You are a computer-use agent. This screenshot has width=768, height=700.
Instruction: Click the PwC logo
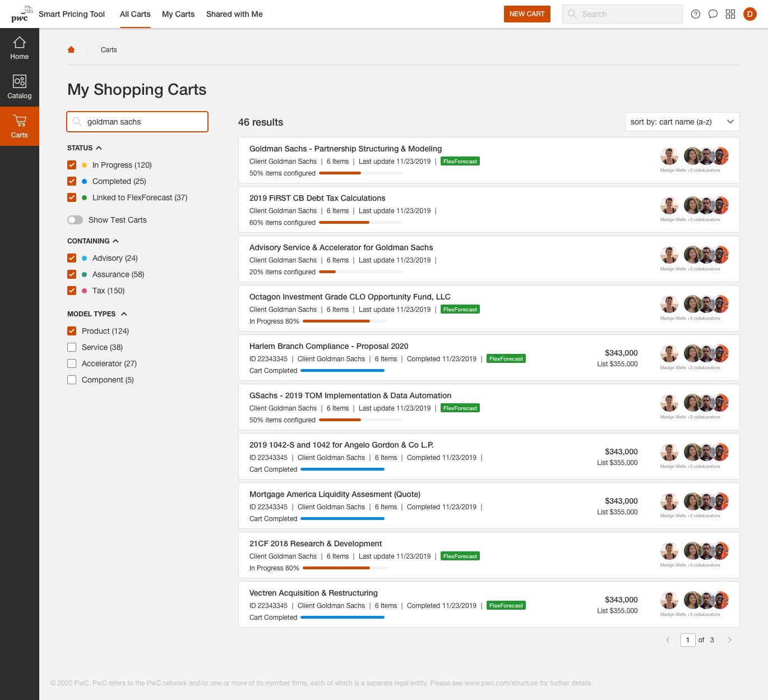(21, 14)
